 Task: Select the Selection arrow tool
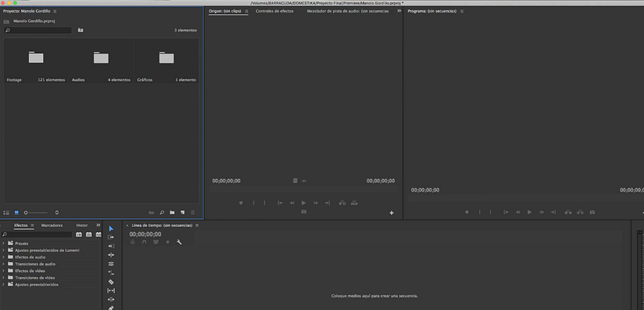pos(111,228)
